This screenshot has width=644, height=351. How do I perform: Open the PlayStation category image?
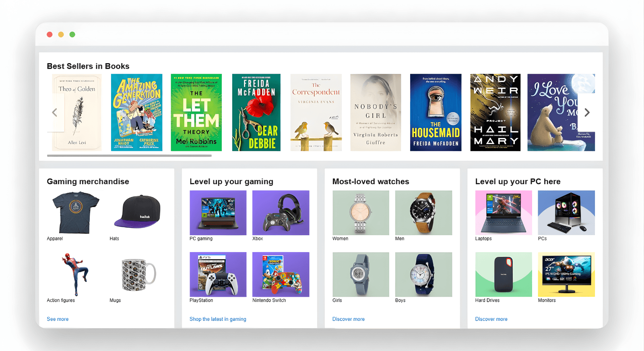(218, 275)
